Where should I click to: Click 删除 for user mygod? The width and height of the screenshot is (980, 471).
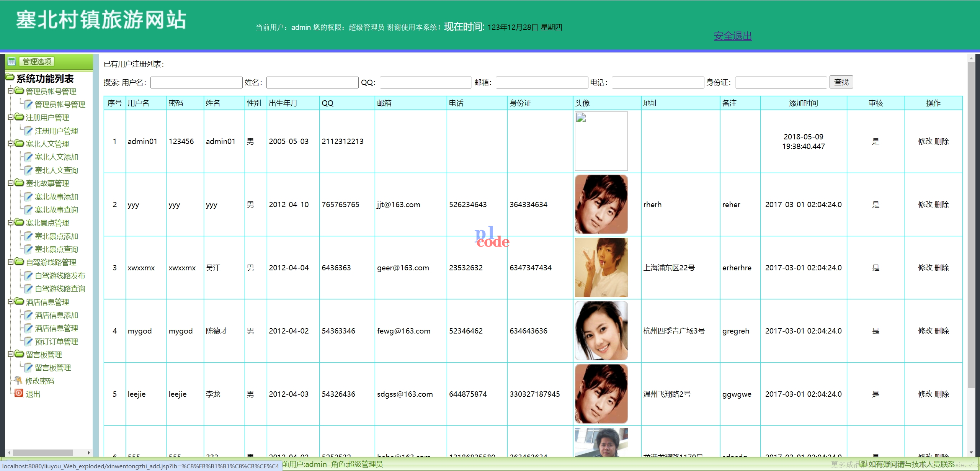(942, 331)
